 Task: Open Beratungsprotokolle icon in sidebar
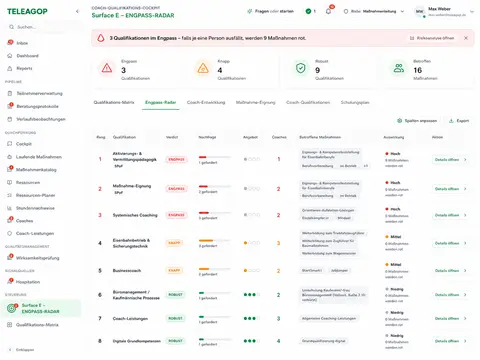pyautogui.click(x=10, y=106)
